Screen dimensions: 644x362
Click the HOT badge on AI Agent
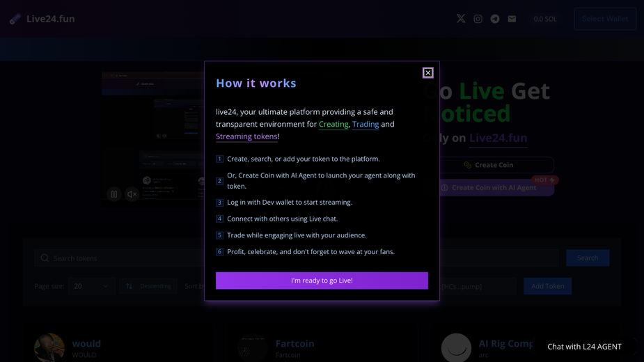coord(544,180)
